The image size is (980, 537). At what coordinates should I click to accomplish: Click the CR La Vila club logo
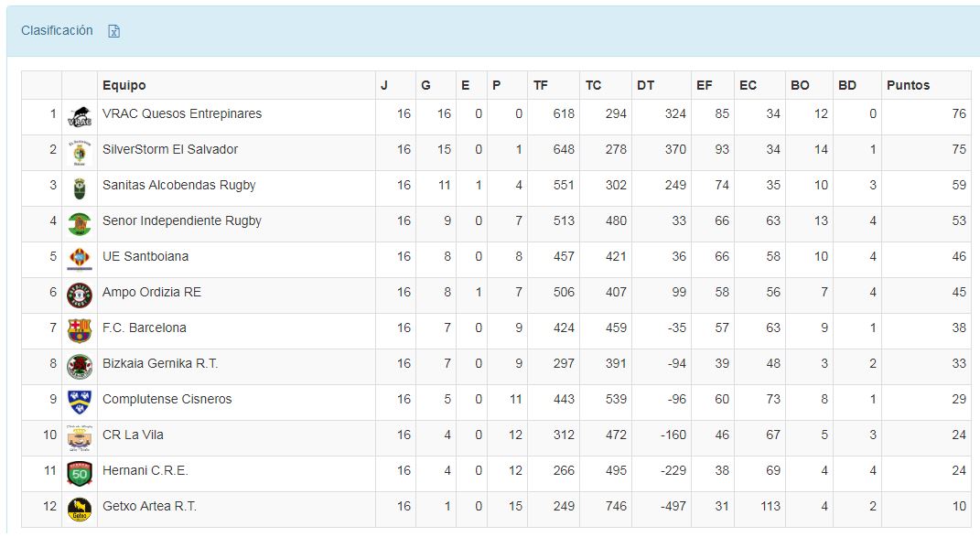pos(80,438)
